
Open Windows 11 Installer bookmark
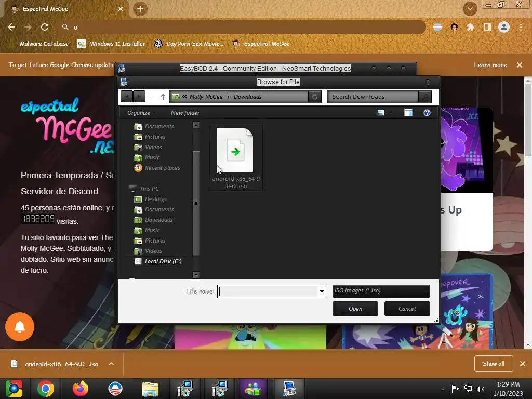[x=112, y=44]
